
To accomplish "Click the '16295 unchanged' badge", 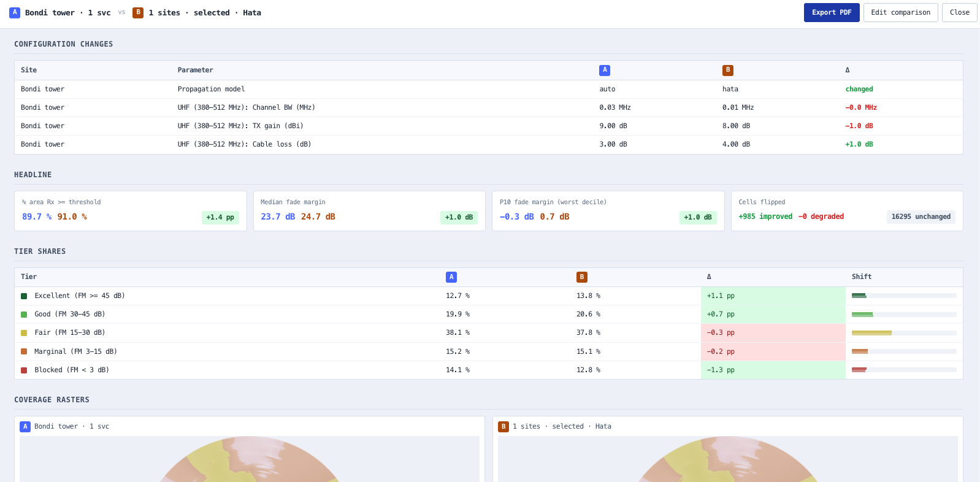I will tap(921, 216).
